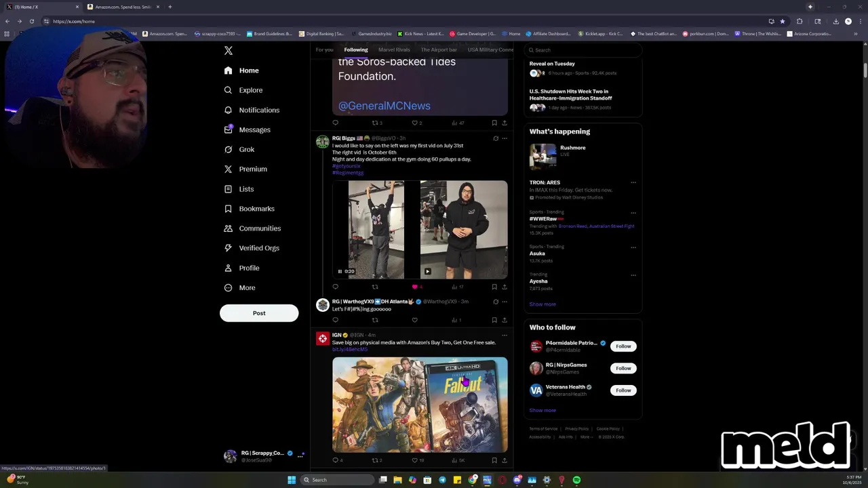Image resolution: width=868 pixels, height=488 pixels.
Task: Open the Fallout image in IGN post
Action: pos(420,405)
